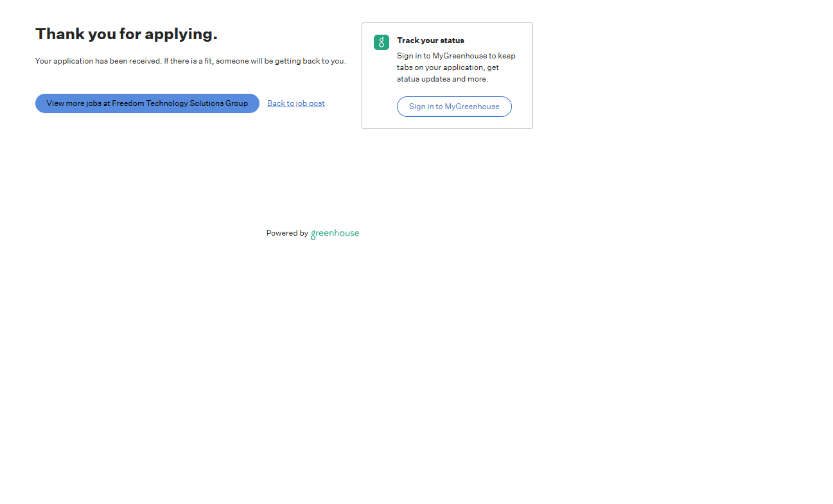Viewport: 833px width, 504px height.
Task: Go back to the job post
Action: click(x=295, y=103)
